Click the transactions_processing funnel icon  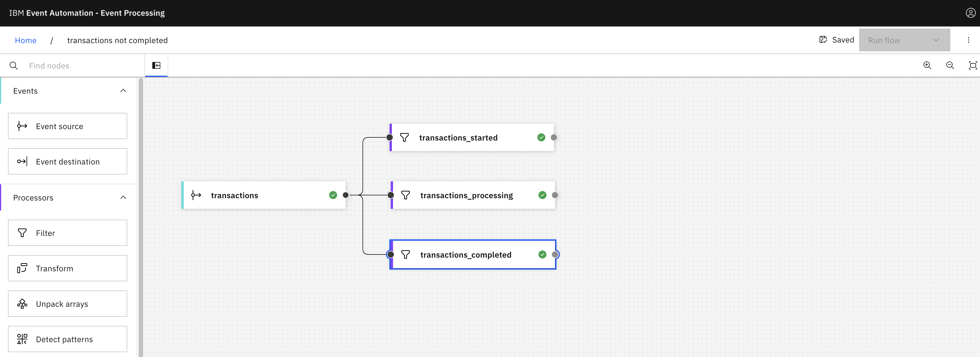[406, 195]
